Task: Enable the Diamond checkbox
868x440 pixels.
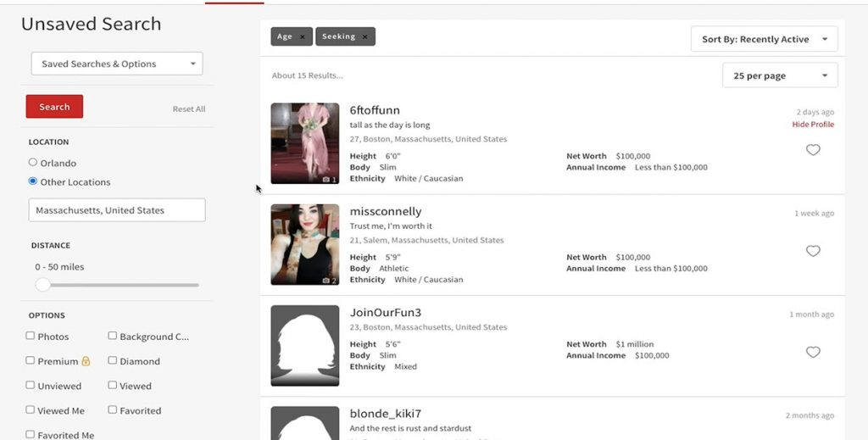Action: (113, 360)
